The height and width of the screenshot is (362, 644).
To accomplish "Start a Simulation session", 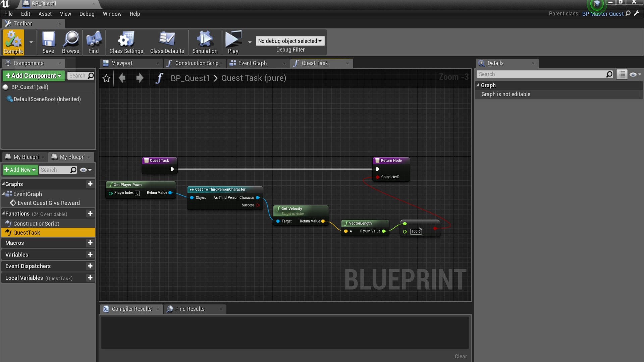I will pyautogui.click(x=205, y=42).
